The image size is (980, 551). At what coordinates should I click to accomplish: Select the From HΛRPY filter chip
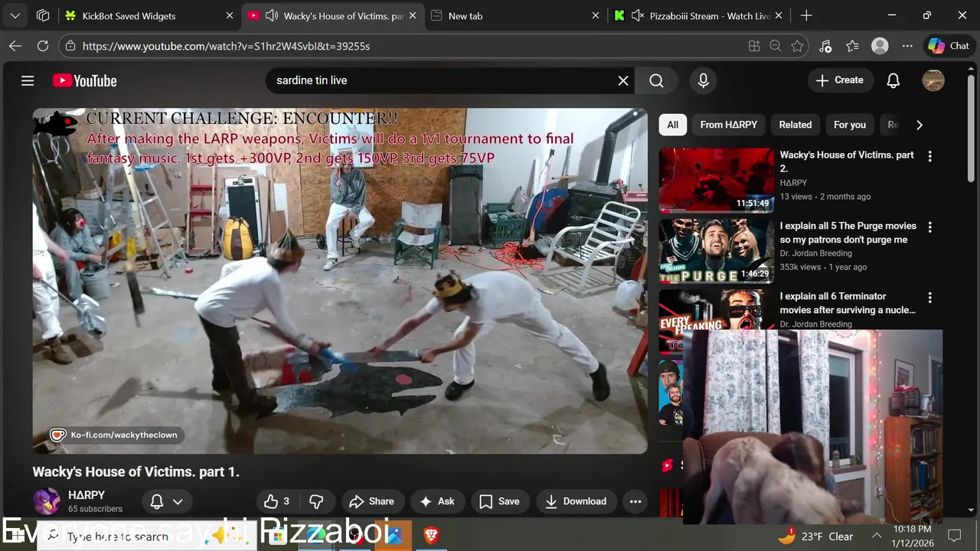728,125
